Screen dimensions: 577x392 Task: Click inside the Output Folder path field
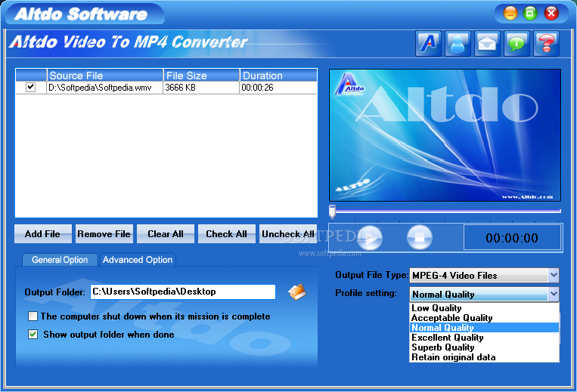pos(183,292)
